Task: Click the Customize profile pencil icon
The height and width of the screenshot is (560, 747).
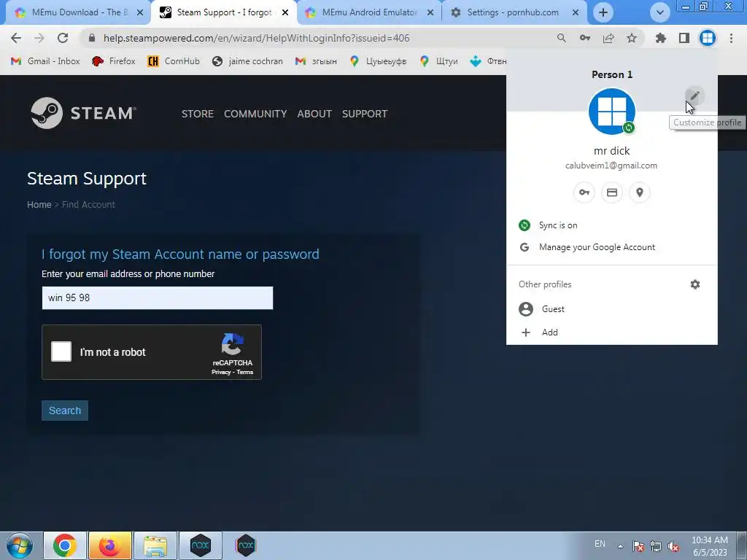Action: point(695,96)
